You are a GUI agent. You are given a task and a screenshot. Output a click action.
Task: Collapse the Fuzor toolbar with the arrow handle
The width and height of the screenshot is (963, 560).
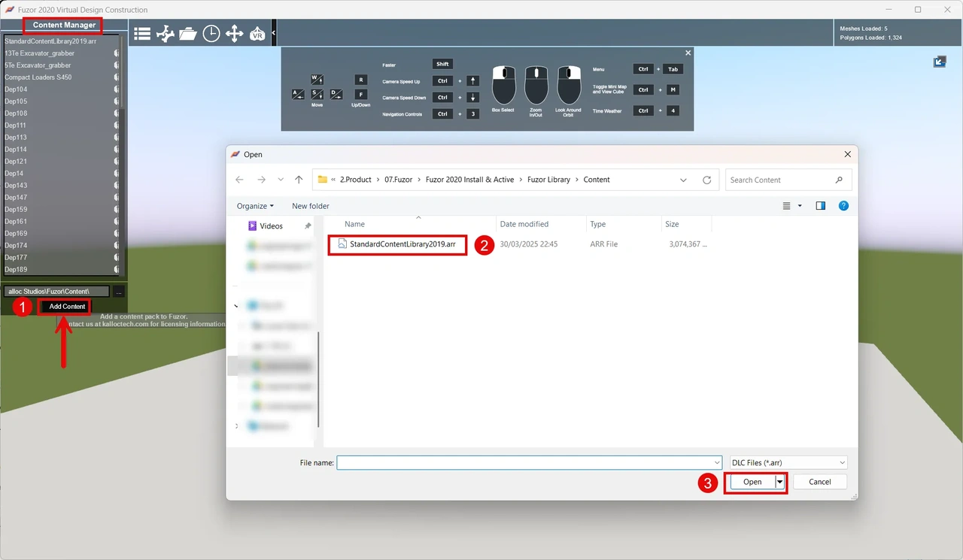274,33
